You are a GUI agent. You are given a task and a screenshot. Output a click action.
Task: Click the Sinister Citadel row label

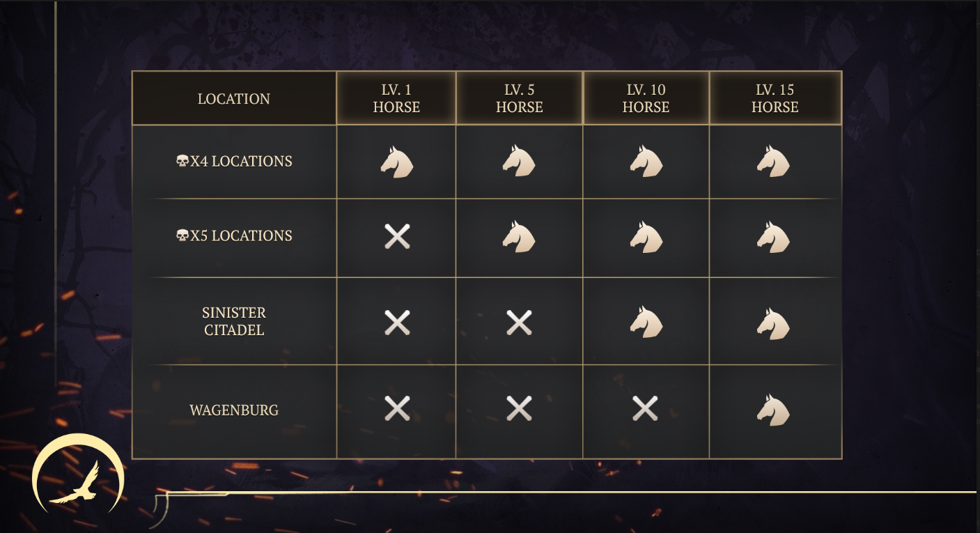click(x=234, y=321)
